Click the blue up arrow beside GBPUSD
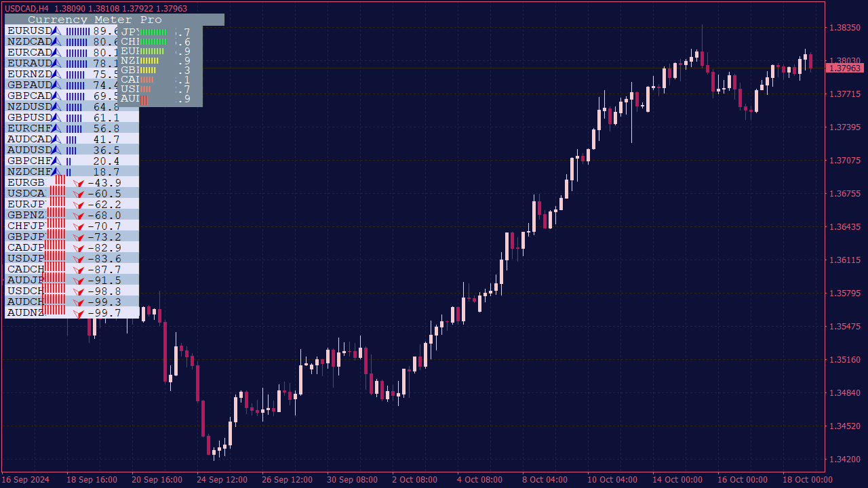Viewport: 868px width, 488px height. click(x=57, y=118)
